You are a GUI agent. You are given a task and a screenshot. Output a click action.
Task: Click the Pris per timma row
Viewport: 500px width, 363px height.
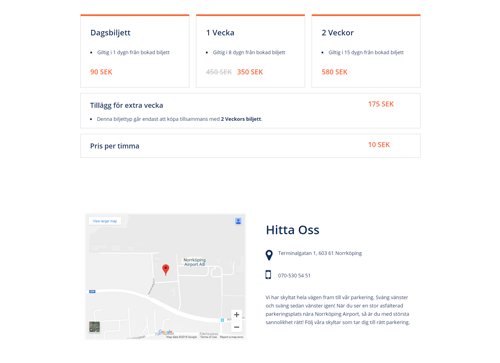[250, 146]
